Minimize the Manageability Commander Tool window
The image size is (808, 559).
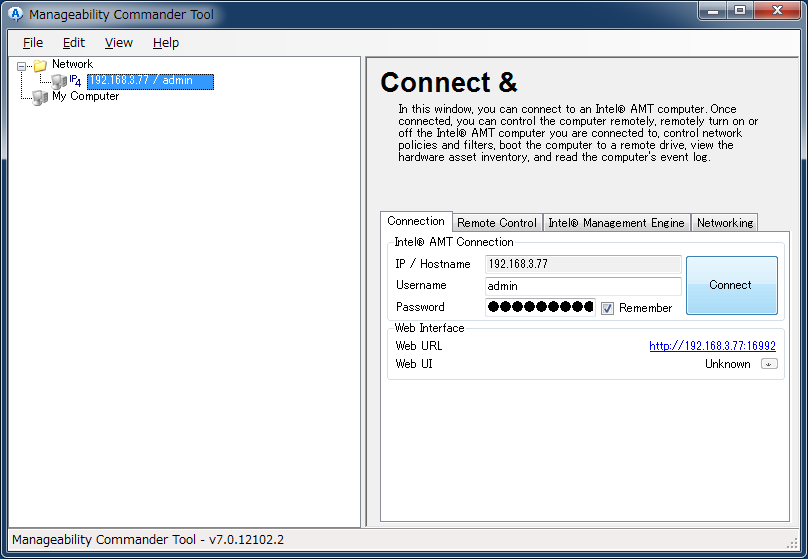(x=713, y=10)
